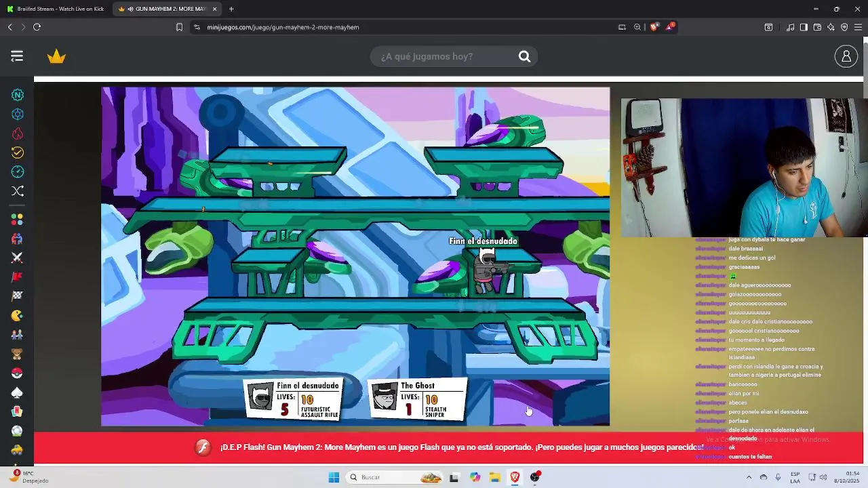Open the Brave Wallet icon

(x=817, y=27)
